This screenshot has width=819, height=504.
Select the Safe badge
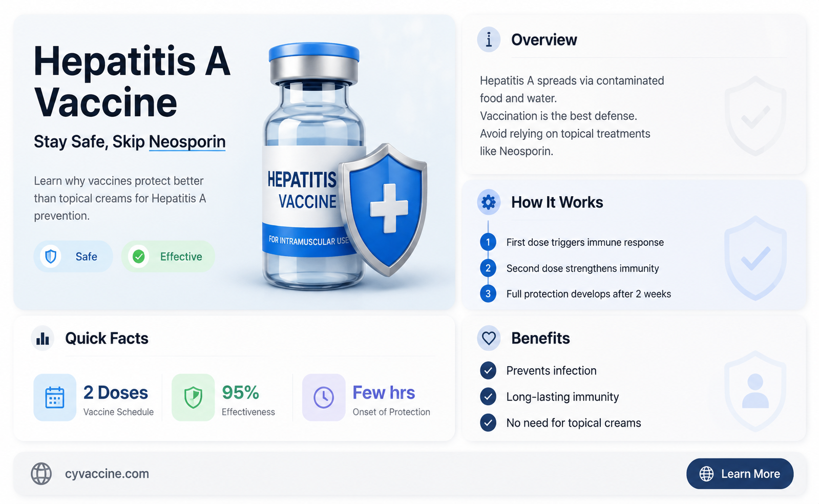coord(73,257)
